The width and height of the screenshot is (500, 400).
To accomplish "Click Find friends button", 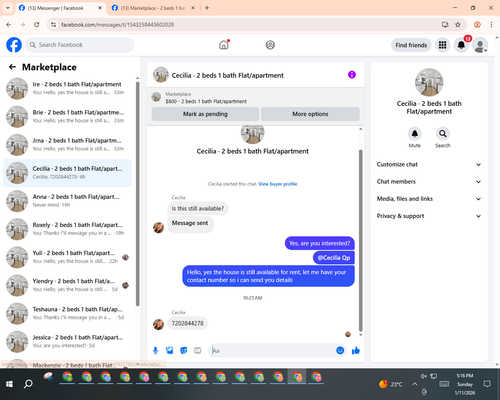I will (x=411, y=45).
